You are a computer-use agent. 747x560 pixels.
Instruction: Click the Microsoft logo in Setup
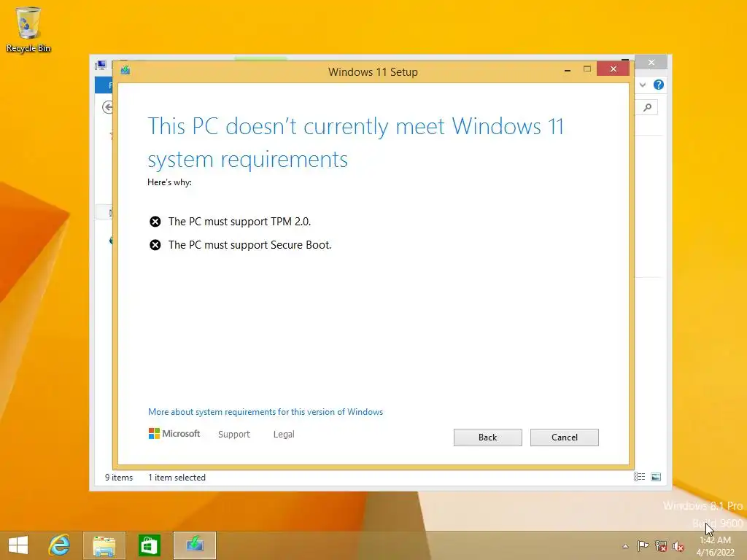tap(174, 433)
